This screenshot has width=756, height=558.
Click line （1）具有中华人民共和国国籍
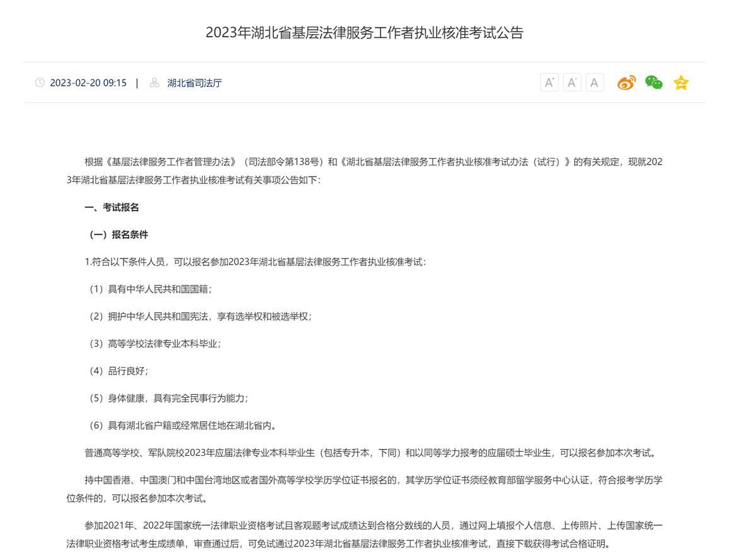[149, 289]
